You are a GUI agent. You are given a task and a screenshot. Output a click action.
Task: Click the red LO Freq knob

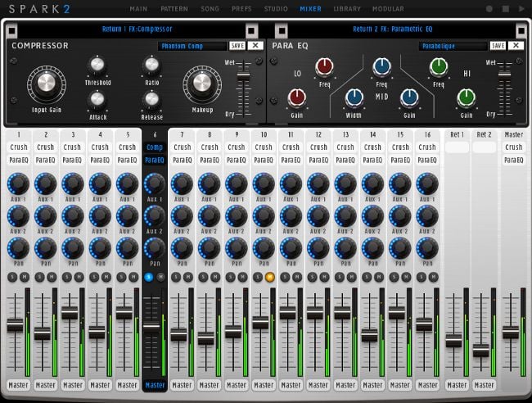[324, 67]
